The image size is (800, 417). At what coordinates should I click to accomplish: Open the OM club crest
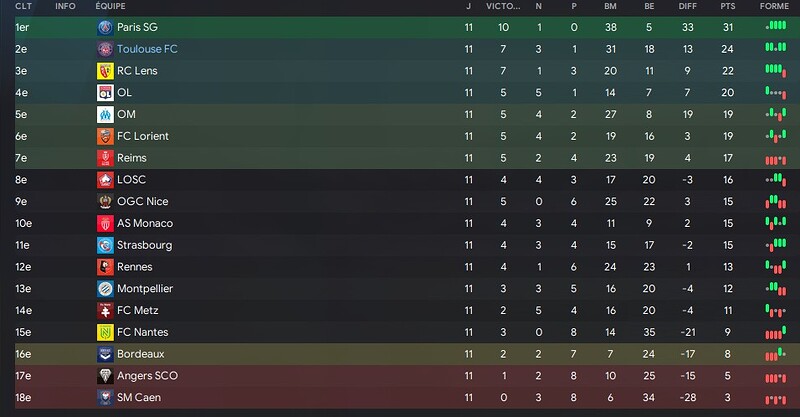105,114
